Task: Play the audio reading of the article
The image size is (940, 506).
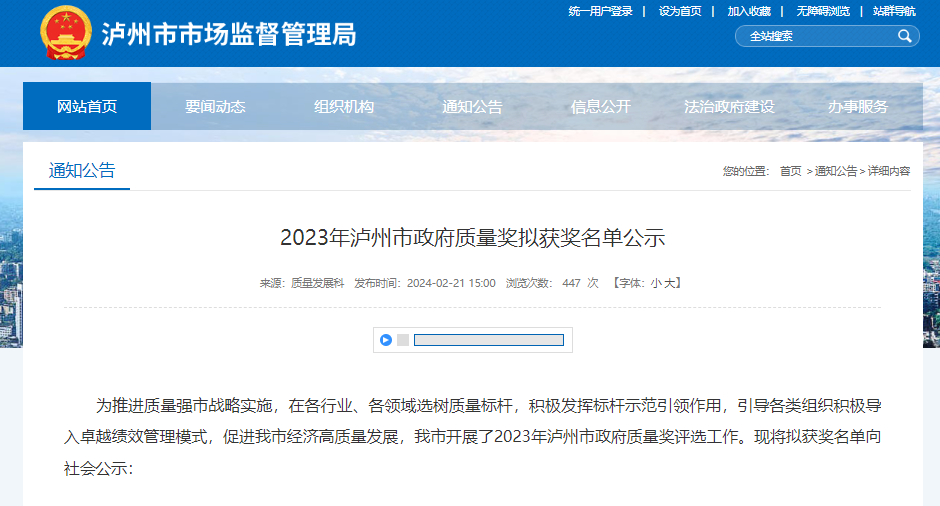Action: (386, 340)
